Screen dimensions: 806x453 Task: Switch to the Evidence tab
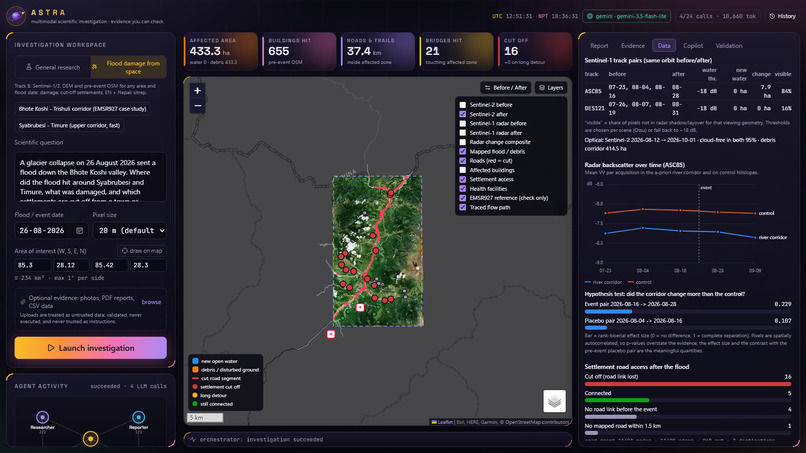tap(633, 46)
